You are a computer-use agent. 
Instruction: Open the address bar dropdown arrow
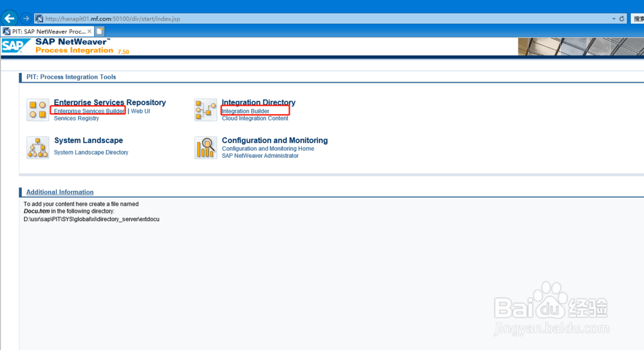click(614, 19)
